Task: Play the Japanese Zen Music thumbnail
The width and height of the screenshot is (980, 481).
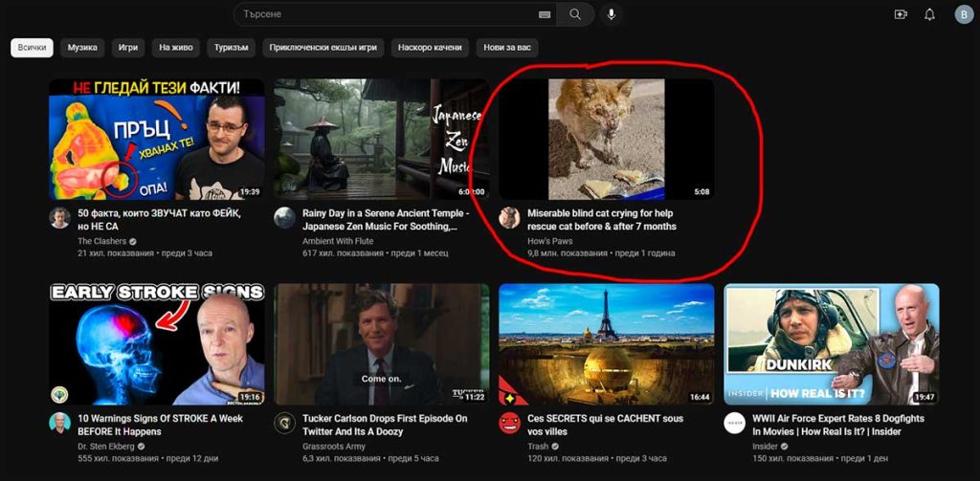Action: pyautogui.click(x=382, y=139)
